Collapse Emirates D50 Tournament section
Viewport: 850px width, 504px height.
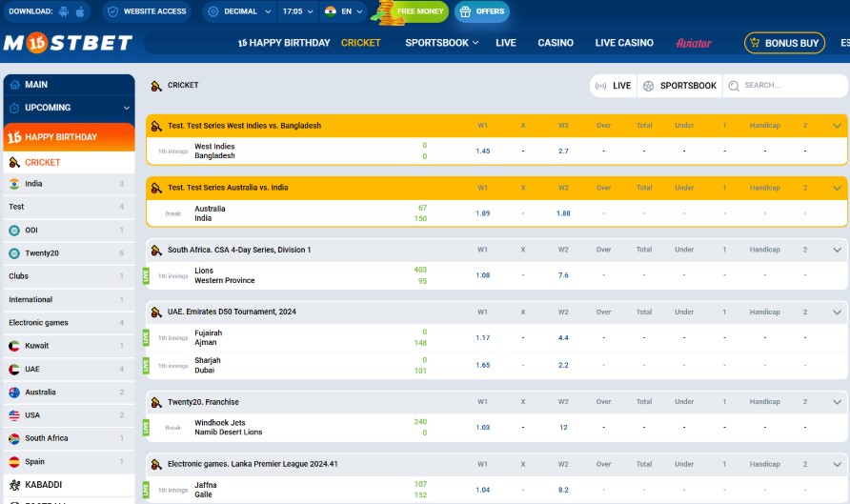837,312
